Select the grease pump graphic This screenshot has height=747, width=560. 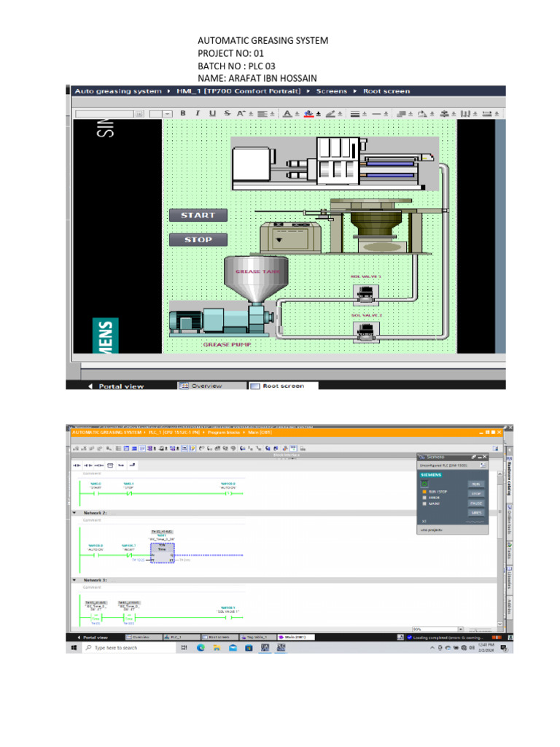[x=222, y=320]
